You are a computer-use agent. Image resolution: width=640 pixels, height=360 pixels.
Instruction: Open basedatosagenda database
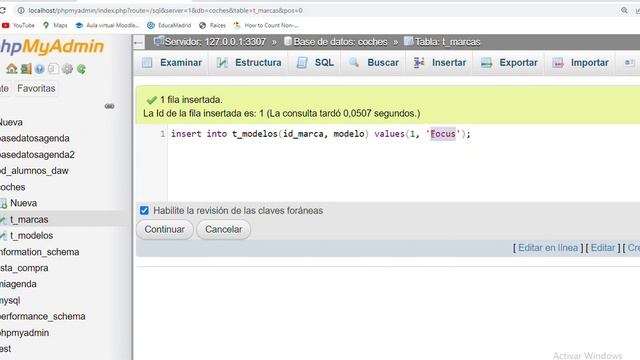[35, 138]
